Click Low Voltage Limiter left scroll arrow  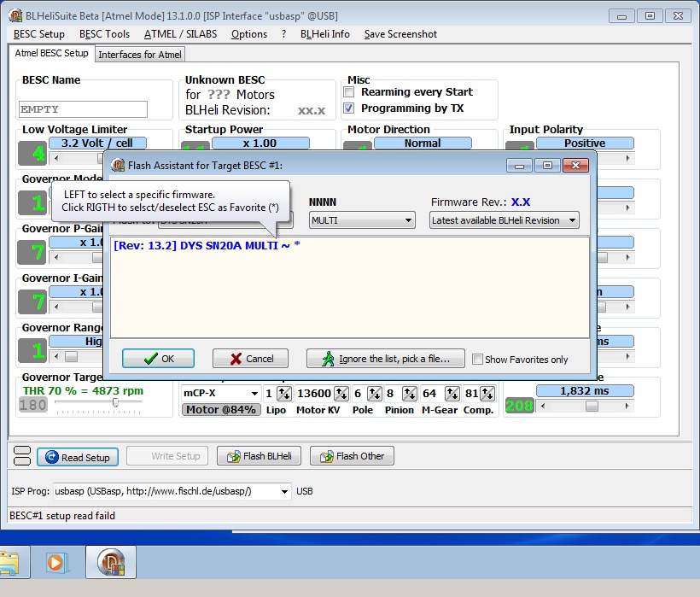[56, 158]
